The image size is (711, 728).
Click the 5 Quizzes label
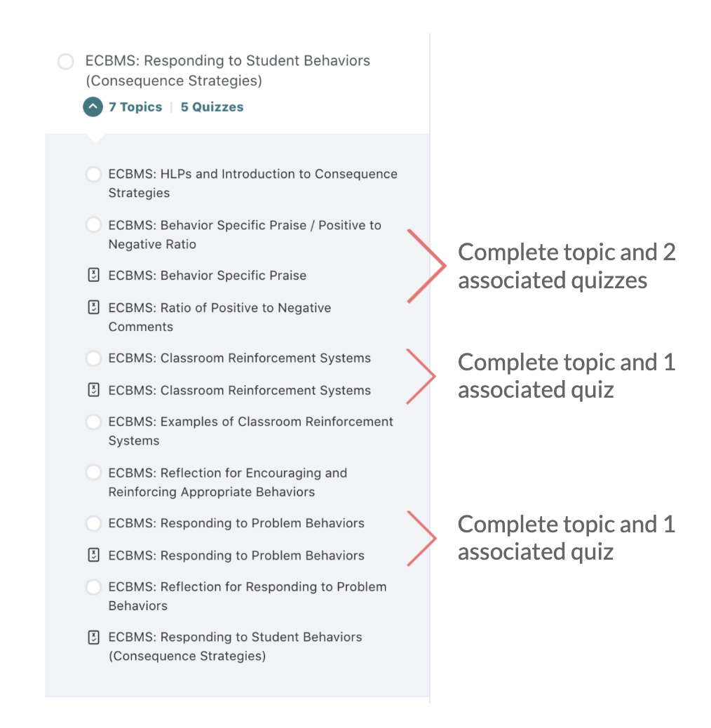212,107
